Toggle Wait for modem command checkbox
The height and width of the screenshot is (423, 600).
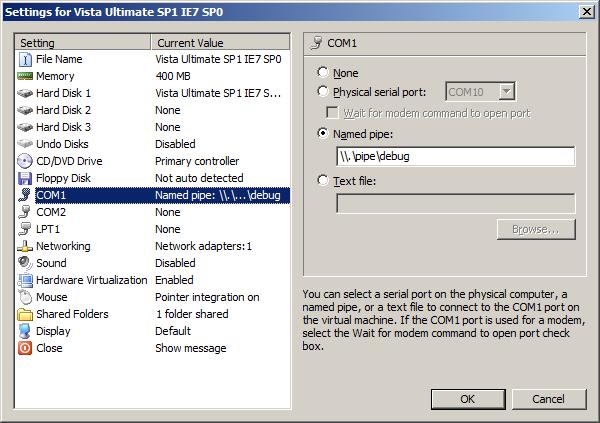(x=332, y=113)
